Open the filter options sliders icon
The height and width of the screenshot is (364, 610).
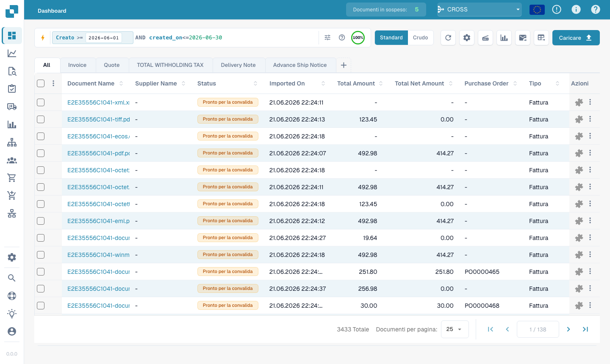point(327,38)
